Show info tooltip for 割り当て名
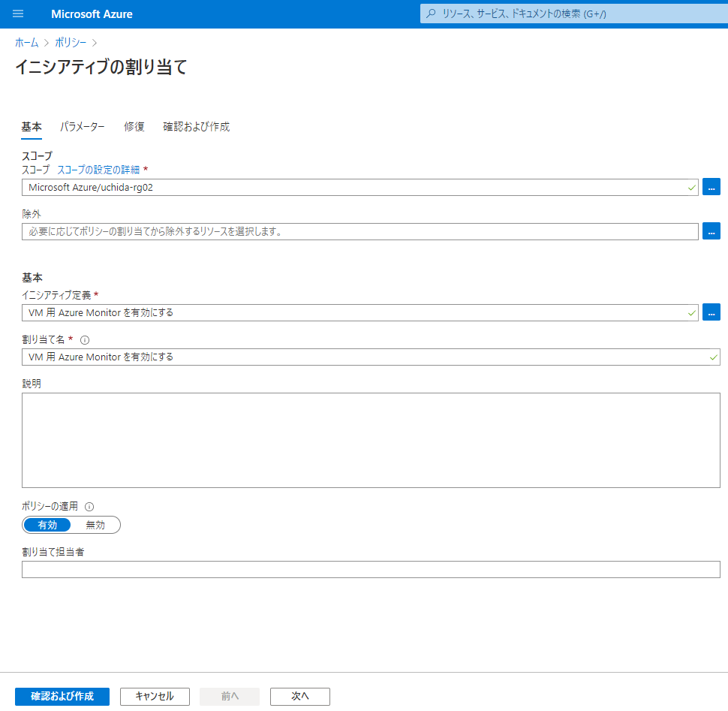 tap(85, 340)
